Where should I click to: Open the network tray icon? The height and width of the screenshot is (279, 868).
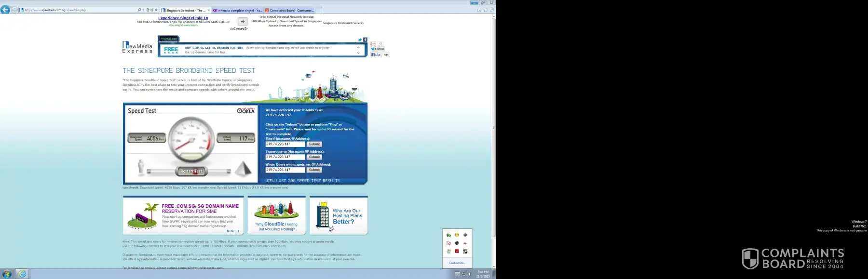point(463,274)
